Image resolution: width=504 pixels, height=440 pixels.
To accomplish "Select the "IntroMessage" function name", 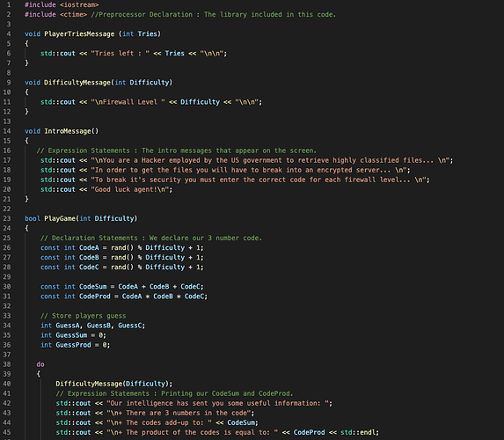I will tap(68, 131).
